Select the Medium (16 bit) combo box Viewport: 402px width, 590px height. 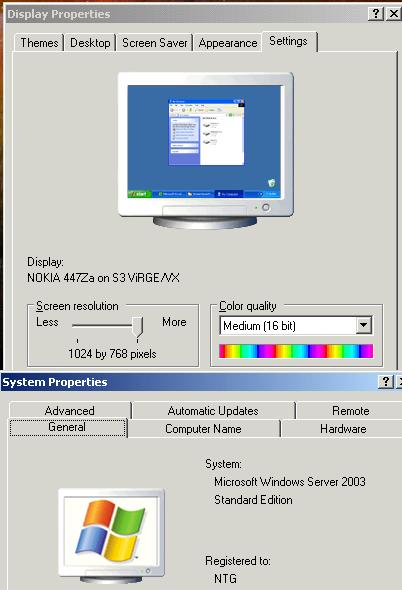click(x=296, y=325)
